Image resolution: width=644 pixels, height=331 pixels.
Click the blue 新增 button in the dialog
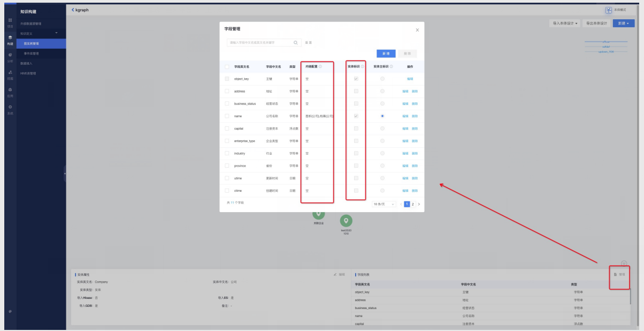click(x=386, y=54)
